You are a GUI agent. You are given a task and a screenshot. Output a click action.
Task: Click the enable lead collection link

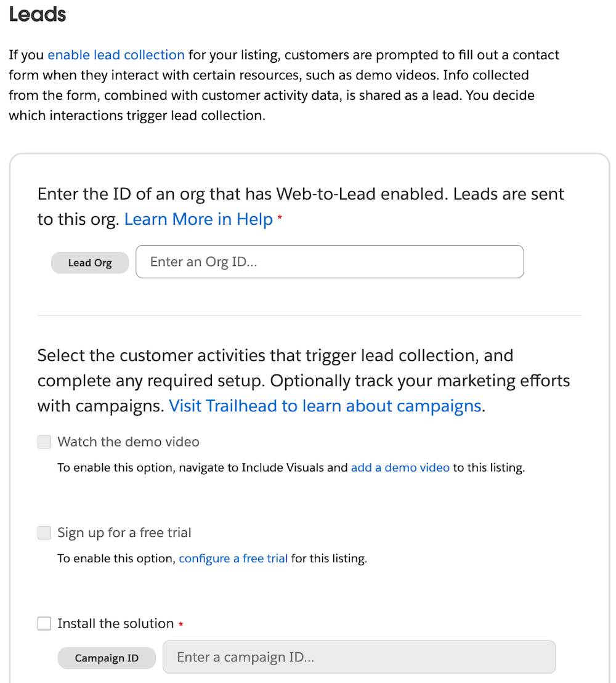(116, 55)
